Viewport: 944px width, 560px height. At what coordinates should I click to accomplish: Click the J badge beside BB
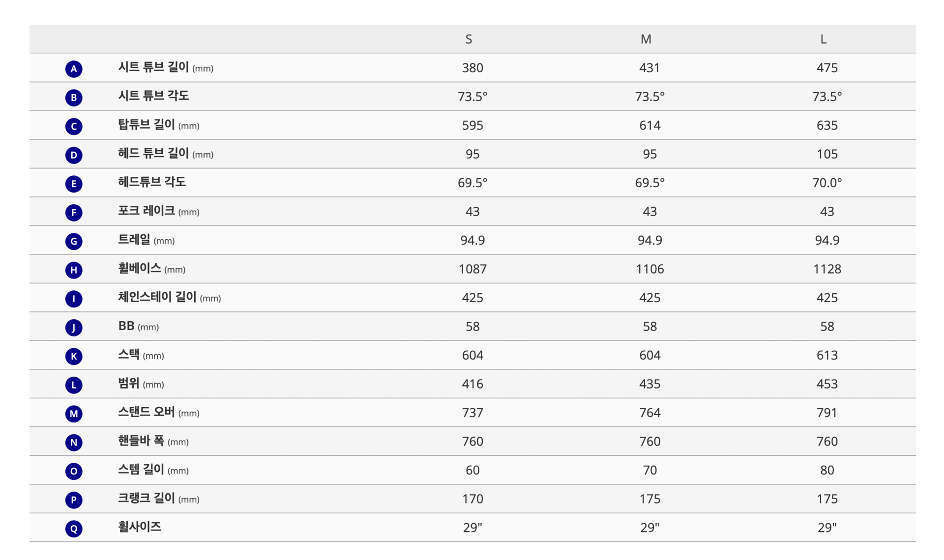(74, 327)
